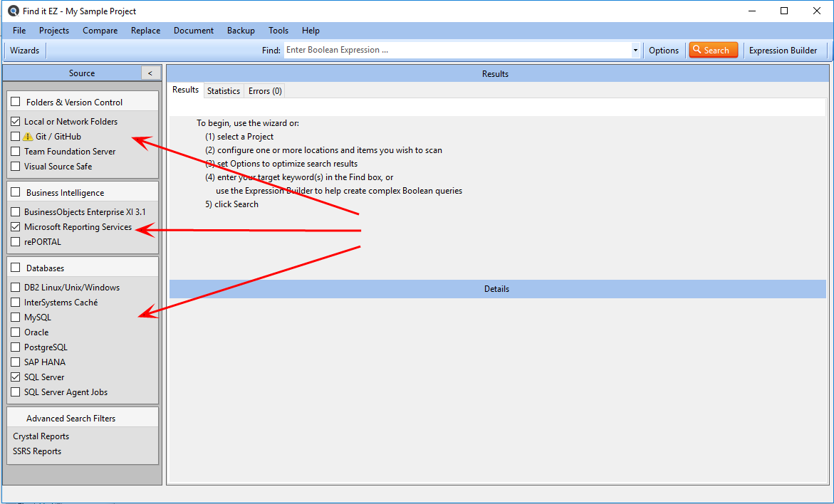Viewport: 834px width, 504px height.
Task: Check the SAP HANA checkbox
Action: point(16,362)
